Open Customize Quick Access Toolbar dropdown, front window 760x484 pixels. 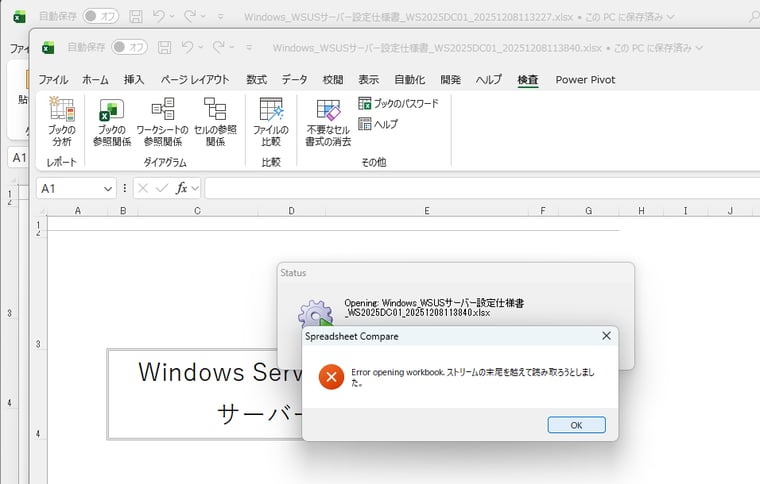(x=249, y=47)
